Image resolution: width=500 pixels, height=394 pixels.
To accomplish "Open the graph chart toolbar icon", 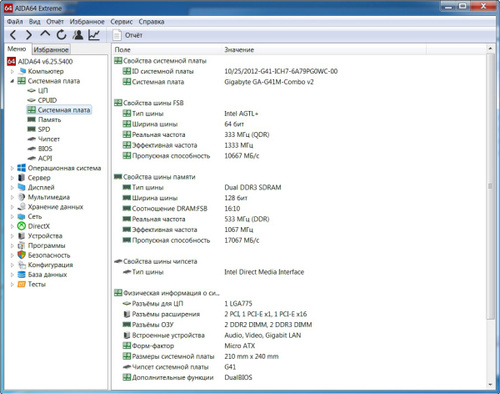I will click(94, 35).
